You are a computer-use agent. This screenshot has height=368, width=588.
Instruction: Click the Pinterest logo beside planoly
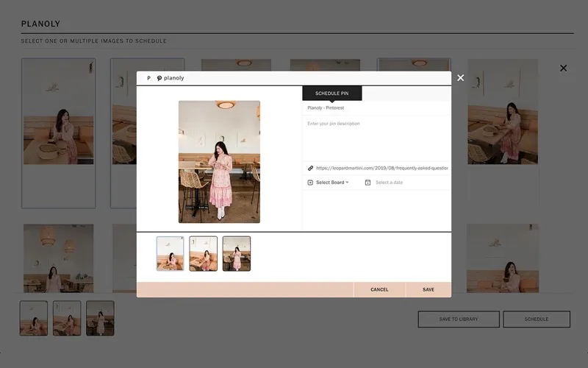point(159,78)
